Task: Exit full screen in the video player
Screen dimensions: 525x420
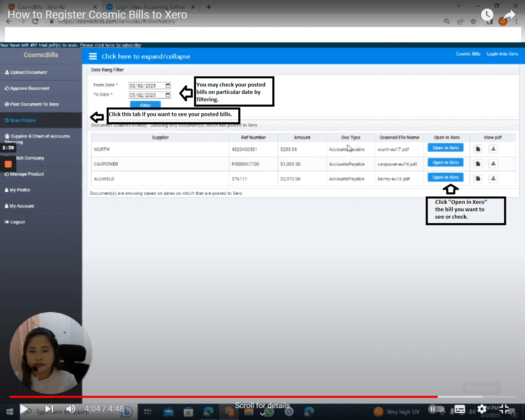Action: 504,409
